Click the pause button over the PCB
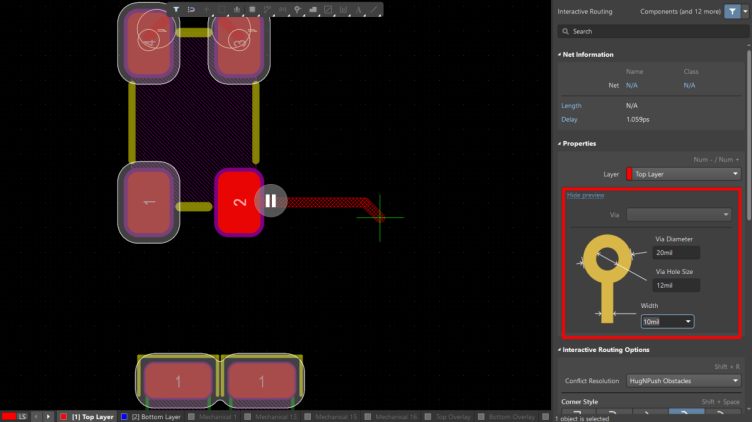753x422 pixels. [x=270, y=200]
